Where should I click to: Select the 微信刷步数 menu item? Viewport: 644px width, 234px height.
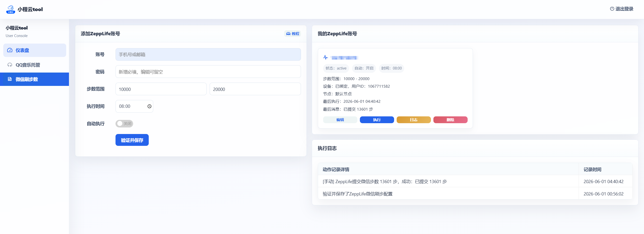click(x=34, y=79)
